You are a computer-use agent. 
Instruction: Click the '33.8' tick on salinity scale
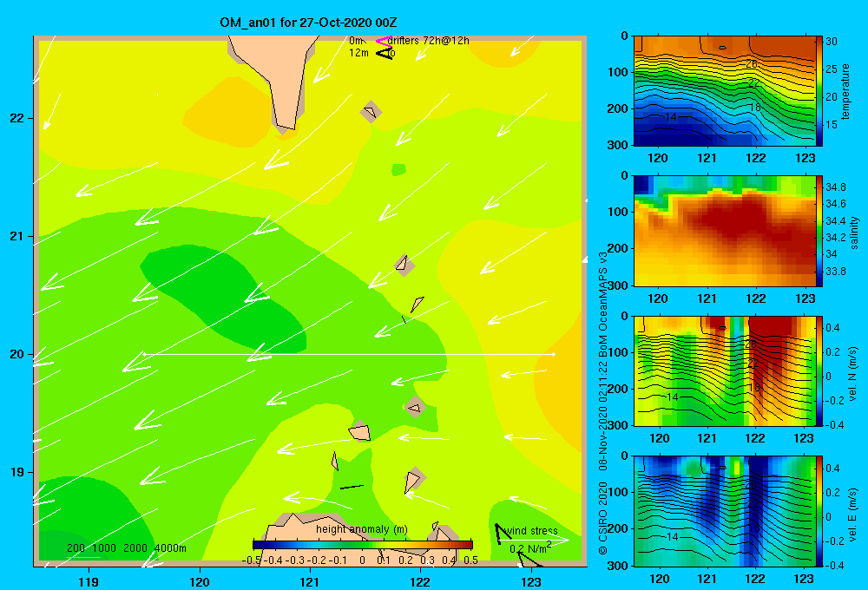(835, 272)
